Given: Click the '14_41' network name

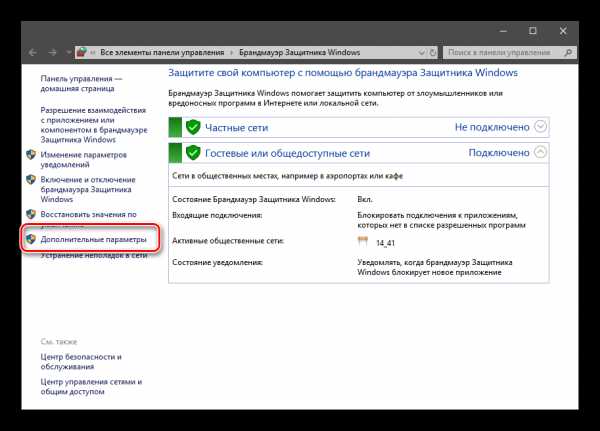Looking at the screenshot, I should click(x=385, y=243).
